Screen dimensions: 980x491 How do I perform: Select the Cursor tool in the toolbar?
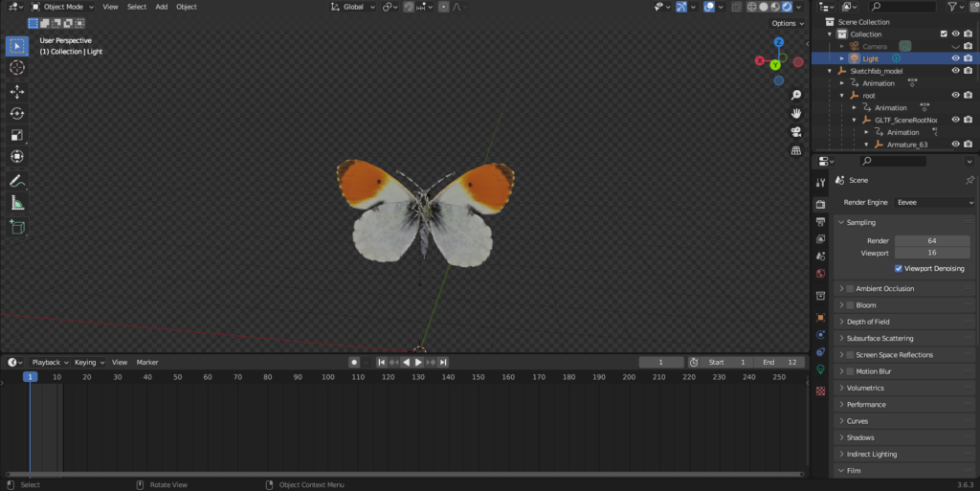click(x=17, y=68)
